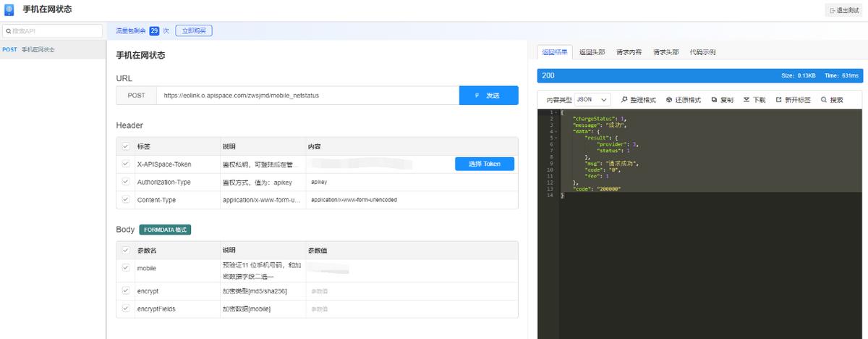Open response in new tab 新开标签

[x=779, y=100]
